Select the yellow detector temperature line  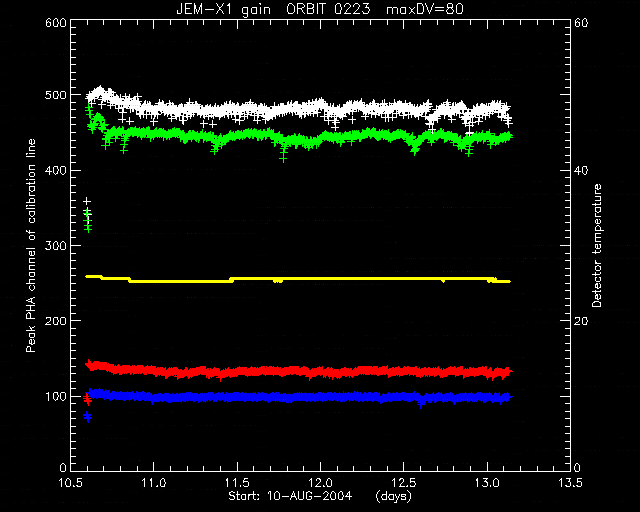pyautogui.click(x=298, y=279)
